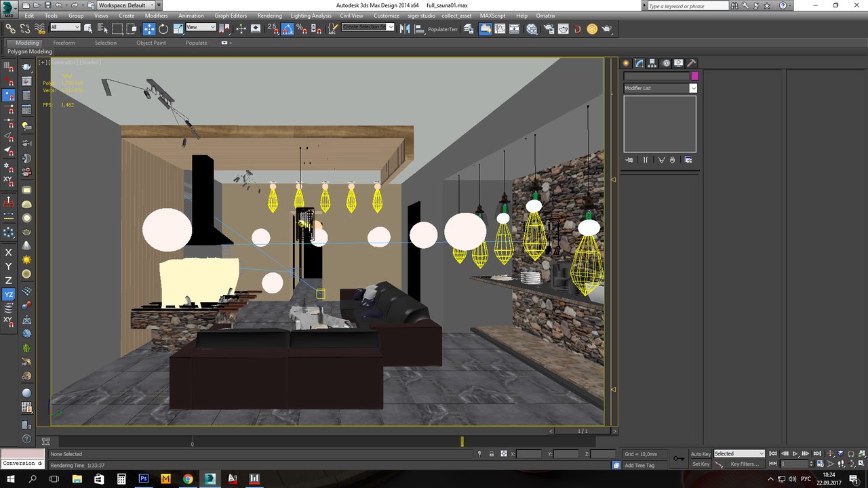This screenshot has height=488, width=868.
Task: Click the Render Production teapot icon
Action: [x=607, y=28]
